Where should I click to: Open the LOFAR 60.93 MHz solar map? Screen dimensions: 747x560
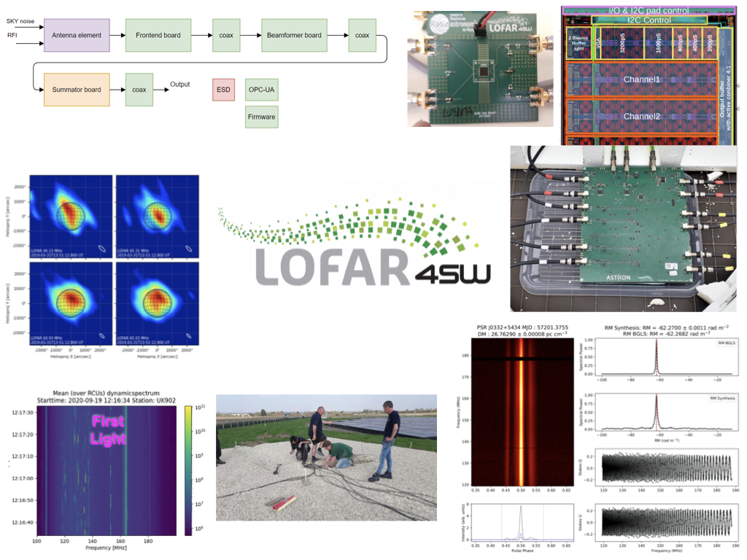[x=71, y=304]
